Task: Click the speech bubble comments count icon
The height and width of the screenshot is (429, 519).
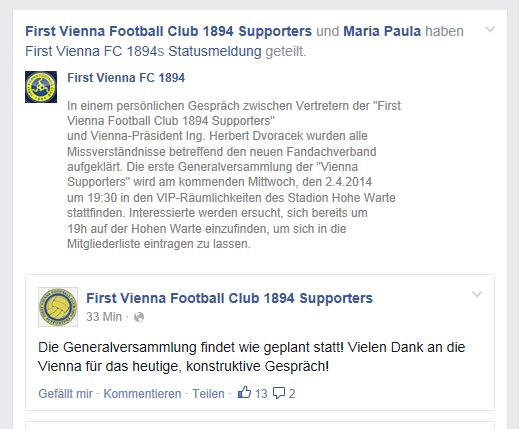Action: click(x=279, y=393)
